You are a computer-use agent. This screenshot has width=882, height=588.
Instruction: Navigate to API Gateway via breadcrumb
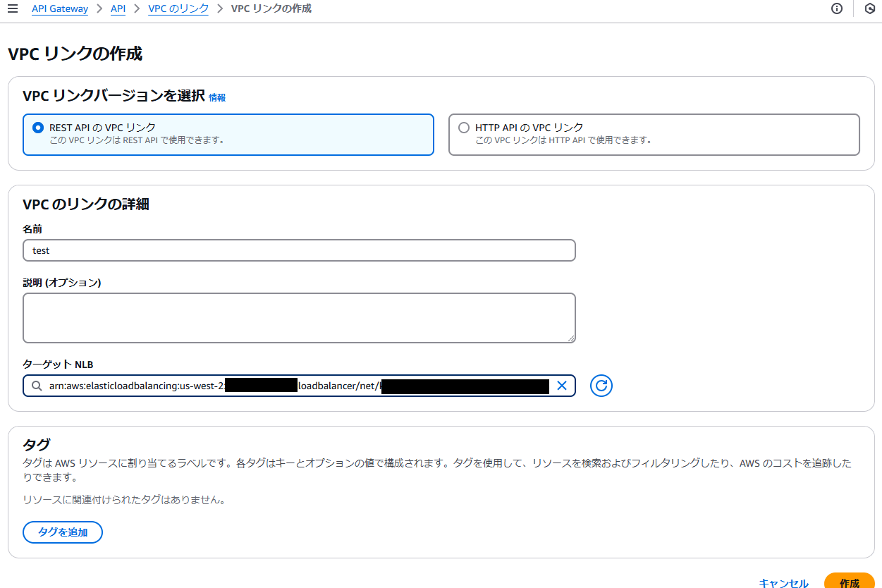(x=59, y=9)
